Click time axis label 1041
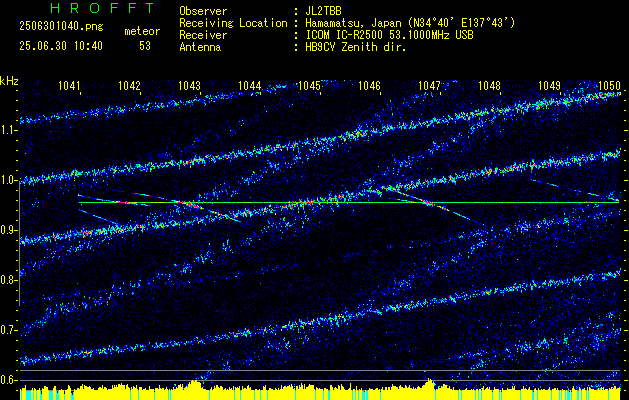 point(69,86)
